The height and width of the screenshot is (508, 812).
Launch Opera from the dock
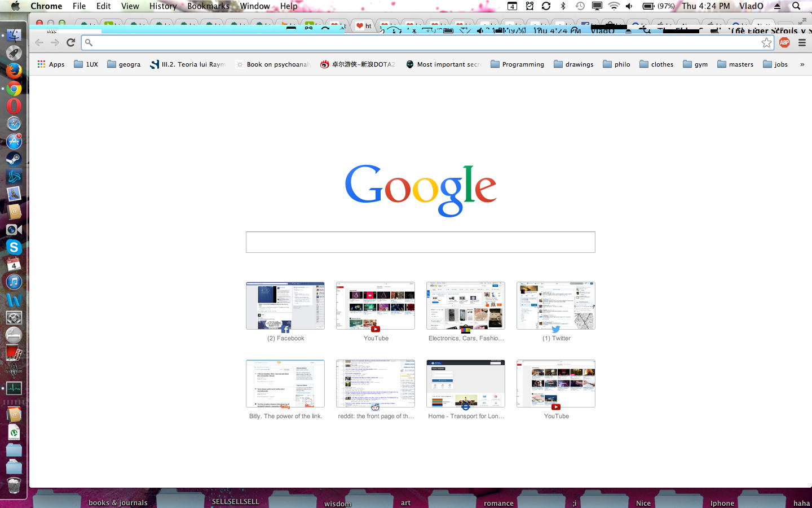pos(14,106)
